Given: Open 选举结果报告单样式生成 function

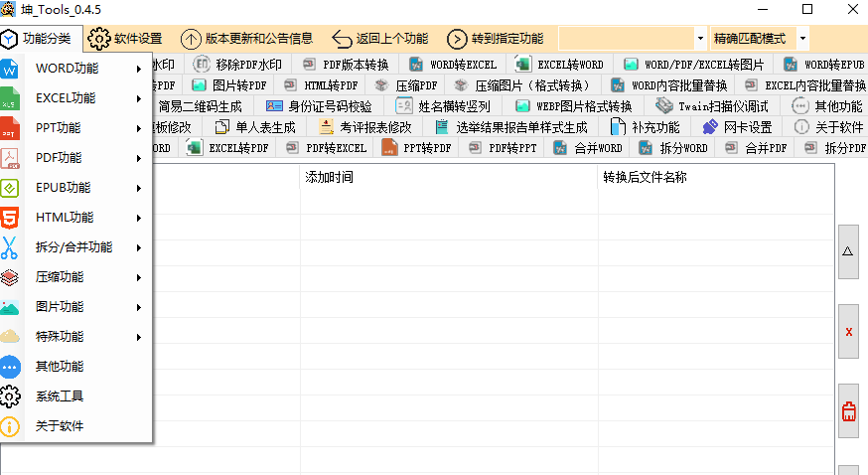Looking at the screenshot, I should pos(510,127).
